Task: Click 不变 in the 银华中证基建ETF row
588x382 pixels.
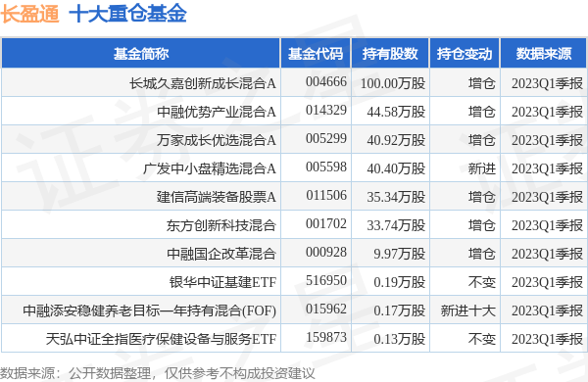Action: [x=482, y=282]
